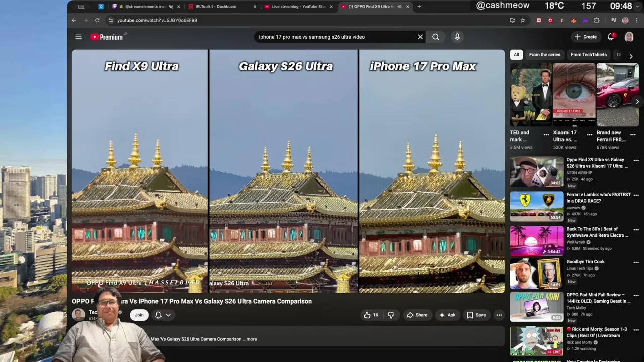Click the thumbs-down dislike button
This screenshot has width=644, height=362.
[x=391, y=315]
